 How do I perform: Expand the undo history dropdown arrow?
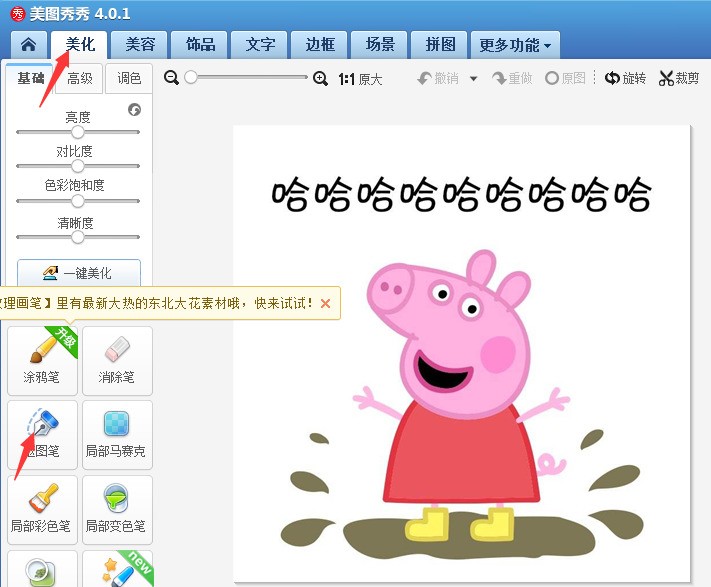473,79
